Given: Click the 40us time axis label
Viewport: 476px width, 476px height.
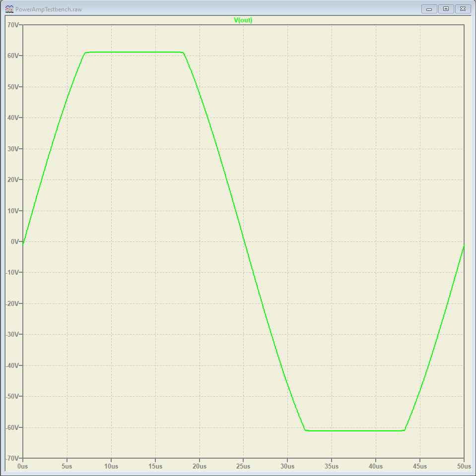Looking at the screenshot, I should (x=376, y=466).
